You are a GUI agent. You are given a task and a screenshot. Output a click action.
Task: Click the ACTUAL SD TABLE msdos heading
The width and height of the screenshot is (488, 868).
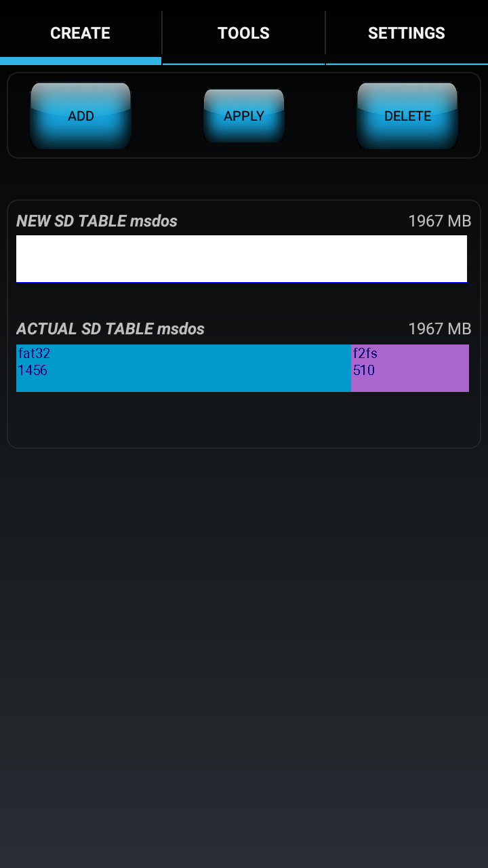[x=110, y=329]
